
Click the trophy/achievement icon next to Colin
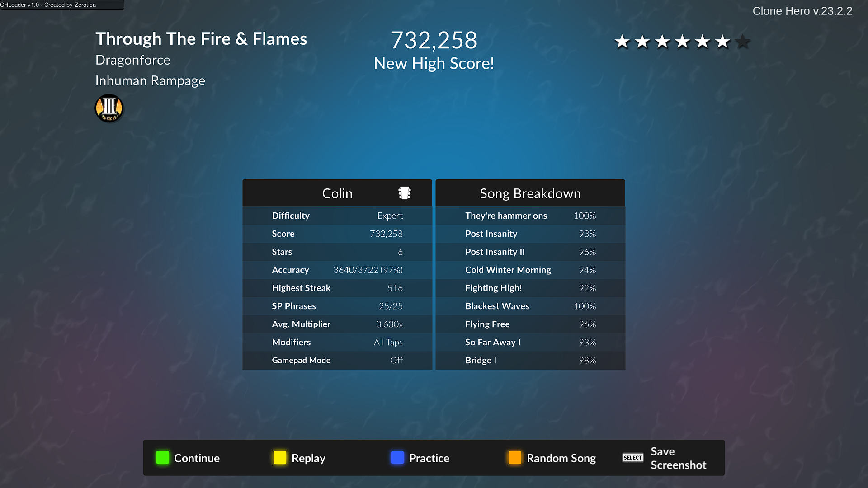click(405, 192)
